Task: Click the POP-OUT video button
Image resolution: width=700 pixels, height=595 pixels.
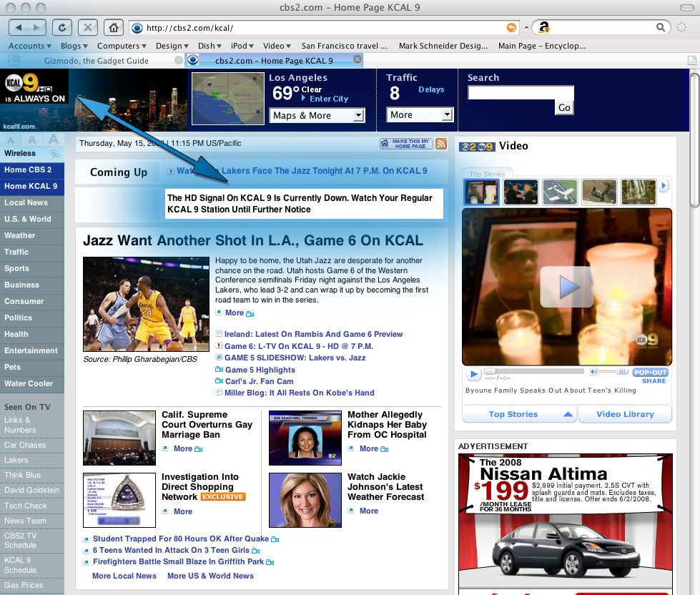Action: coord(650,373)
